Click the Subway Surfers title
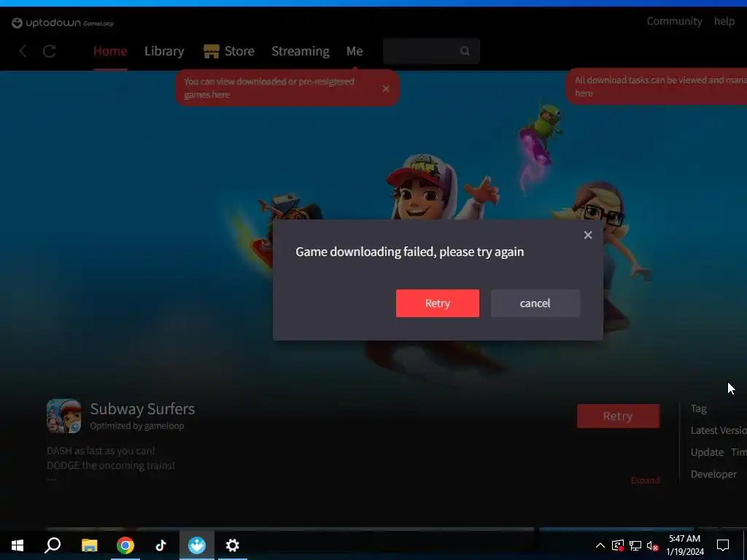 [x=142, y=408]
